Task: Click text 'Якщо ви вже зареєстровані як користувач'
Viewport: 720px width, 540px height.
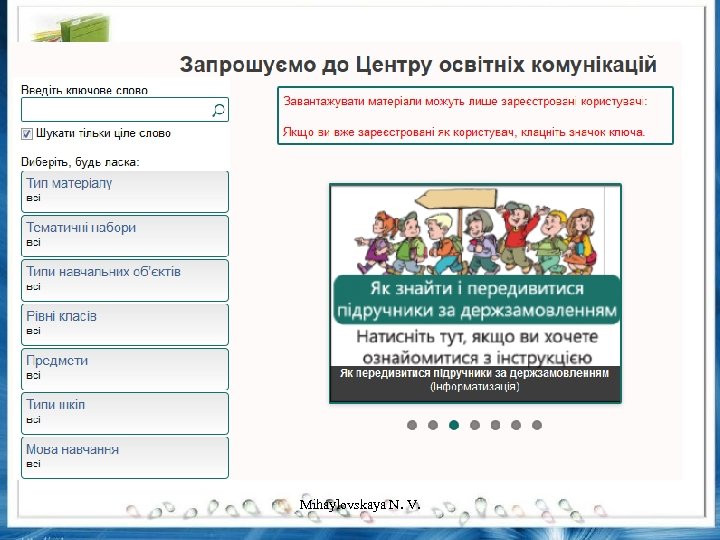Action: click(398, 132)
